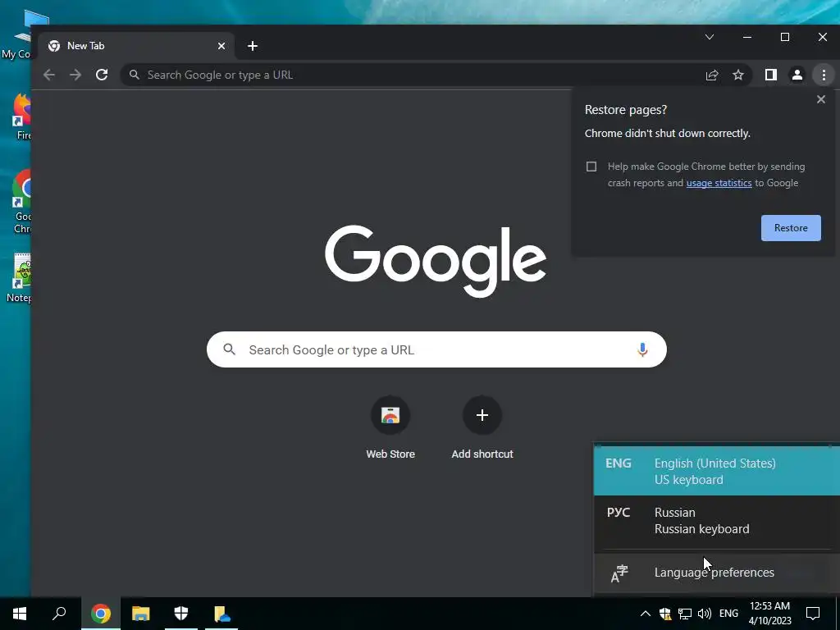Click the Notepad++ desktop shortcut
Screen dimensions: 840x630
pyautogui.click(x=19, y=279)
